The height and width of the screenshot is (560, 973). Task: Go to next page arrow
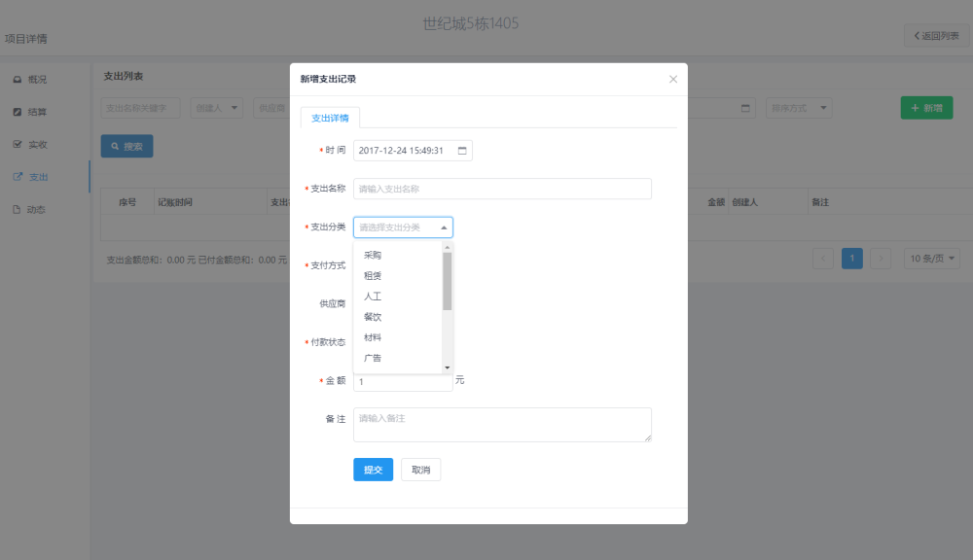point(881,259)
